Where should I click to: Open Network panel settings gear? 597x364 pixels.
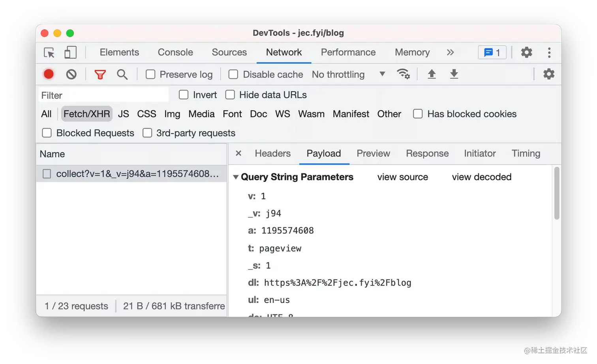click(549, 74)
